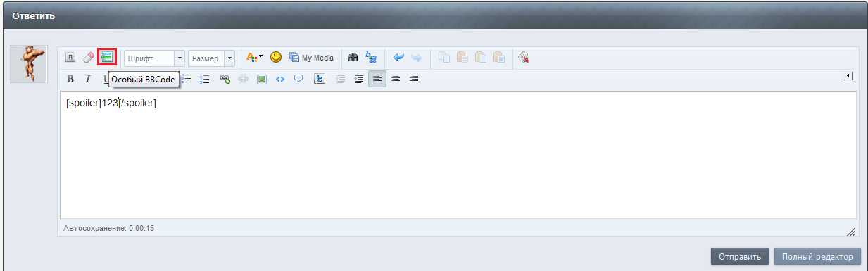Image resolution: width=868 pixels, height=271 pixels.
Task: Toggle bold formatting
Action: pyautogui.click(x=70, y=79)
